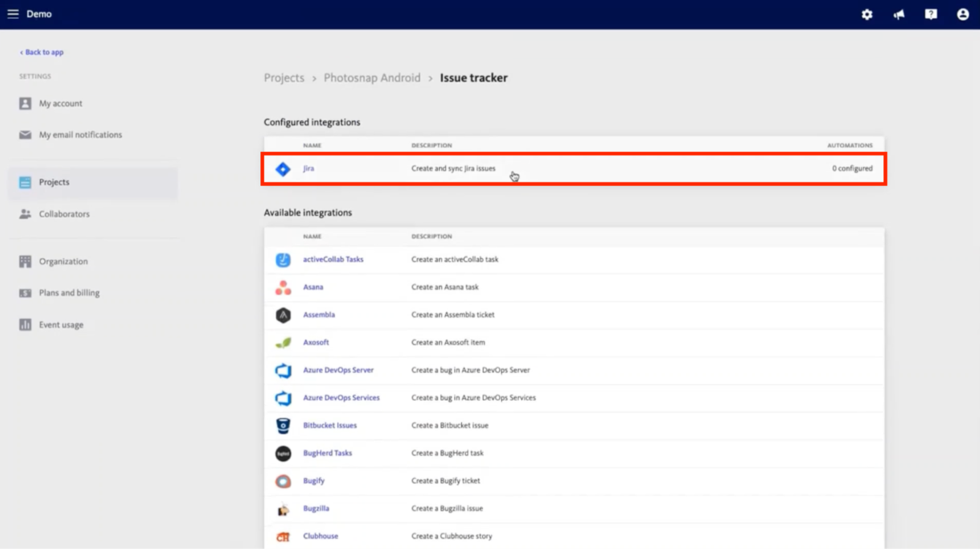Click the Axosoft leaf logo icon
980x549 pixels.
[x=283, y=343]
